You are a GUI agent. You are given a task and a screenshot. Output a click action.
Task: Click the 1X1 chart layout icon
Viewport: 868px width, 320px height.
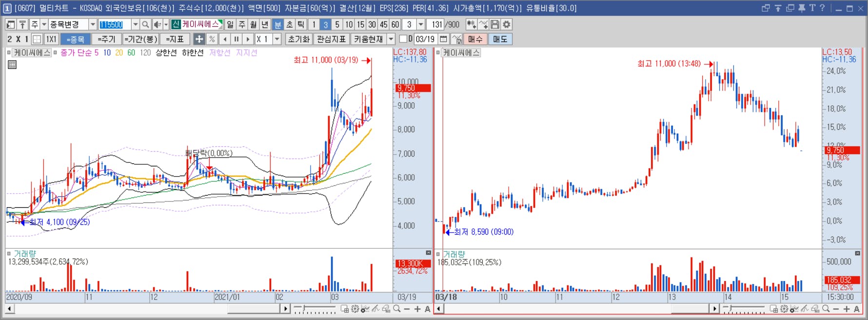pyautogui.click(x=51, y=39)
